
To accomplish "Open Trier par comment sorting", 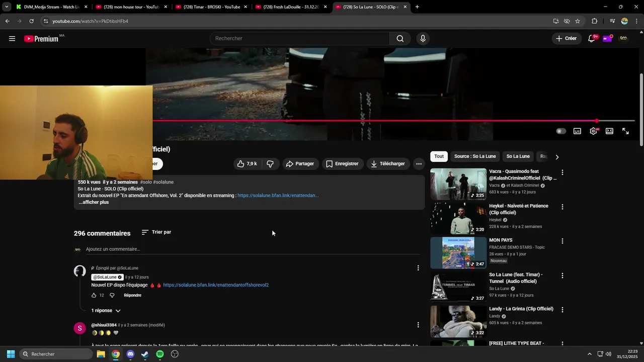I will (x=156, y=232).
